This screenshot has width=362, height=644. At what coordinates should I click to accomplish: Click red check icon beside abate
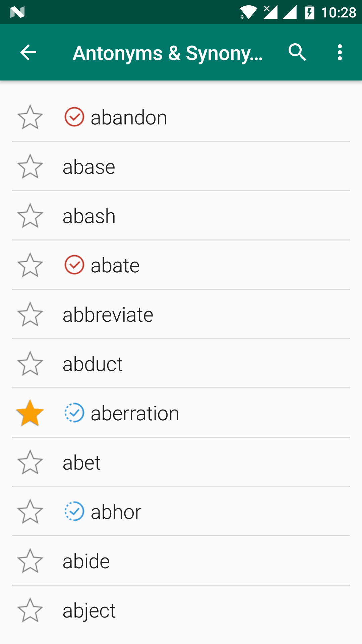pos(74,265)
